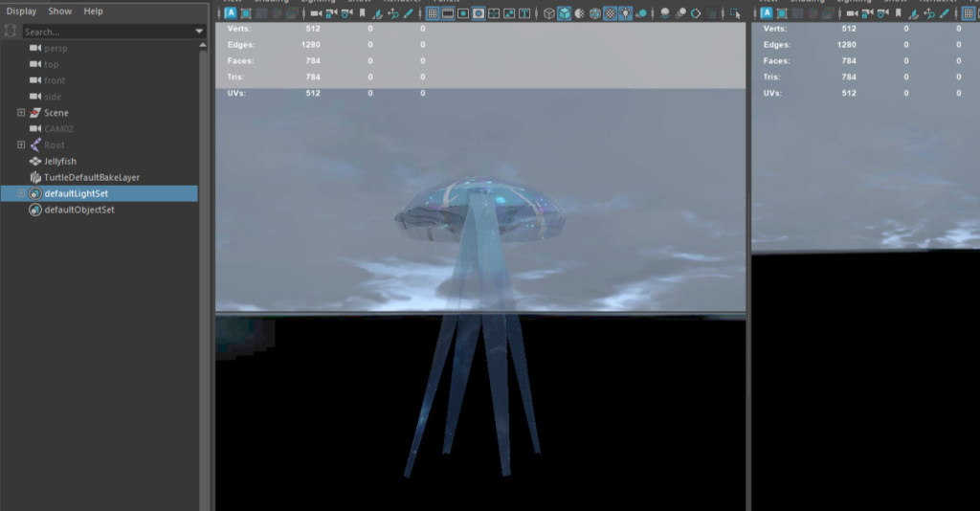This screenshot has height=511, width=980.
Task: Open the Outliner search dropdown arrow
Action: click(199, 32)
